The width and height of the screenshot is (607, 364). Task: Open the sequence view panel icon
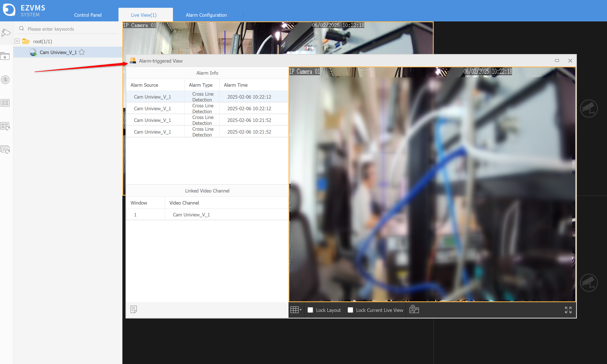tap(5, 126)
